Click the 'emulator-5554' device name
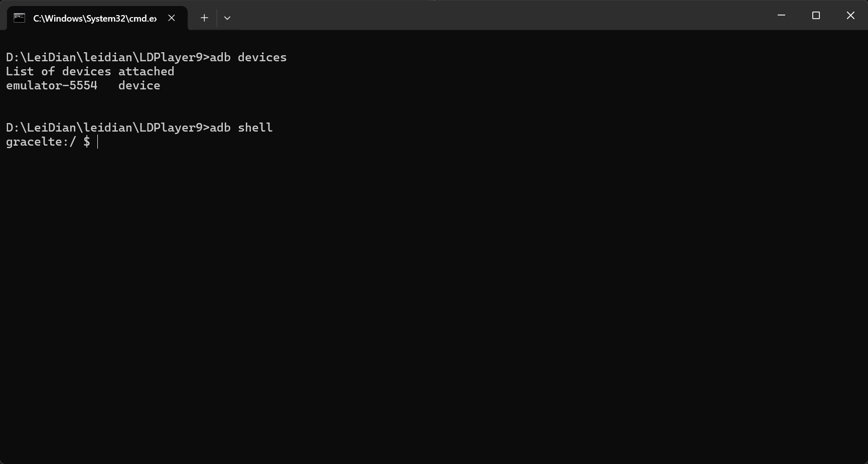This screenshot has height=464, width=868. (x=52, y=85)
